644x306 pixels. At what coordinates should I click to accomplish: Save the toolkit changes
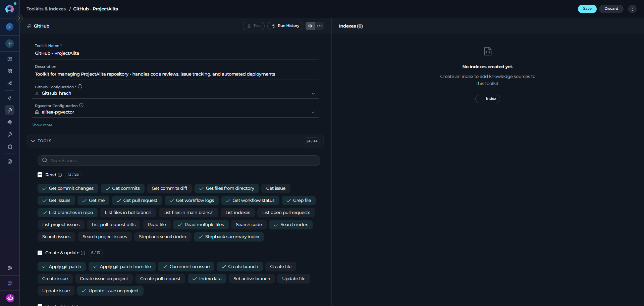click(x=587, y=9)
